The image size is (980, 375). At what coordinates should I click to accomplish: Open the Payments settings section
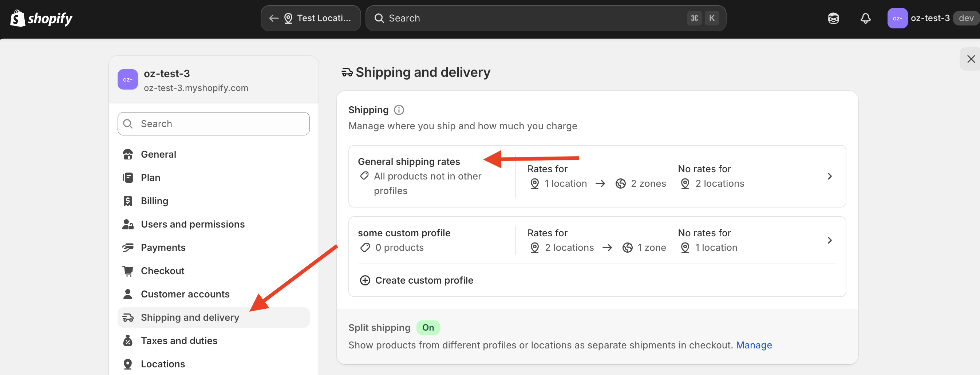(163, 248)
